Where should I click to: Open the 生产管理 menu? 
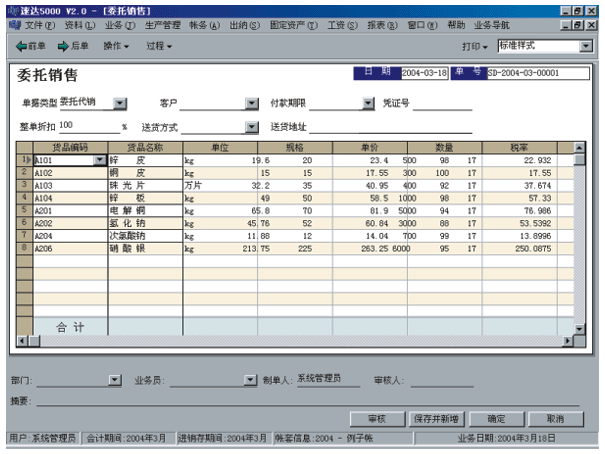162,23
